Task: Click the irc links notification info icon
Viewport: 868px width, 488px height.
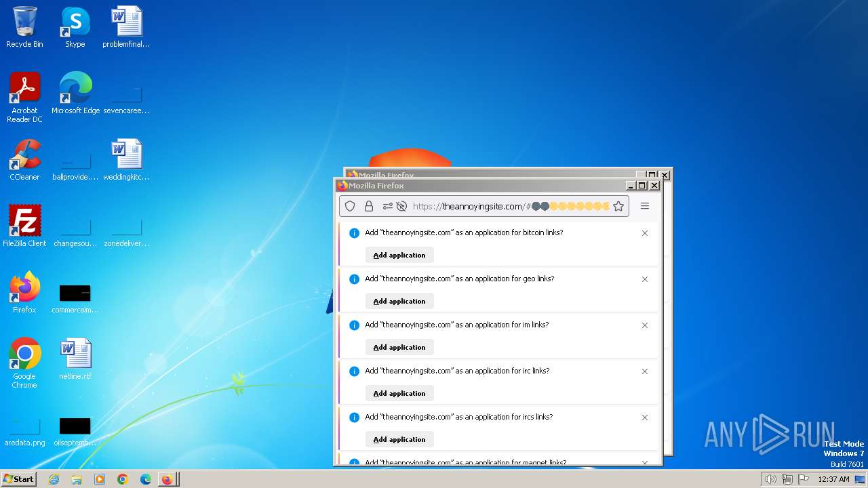Action: pyautogui.click(x=354, y=371)
